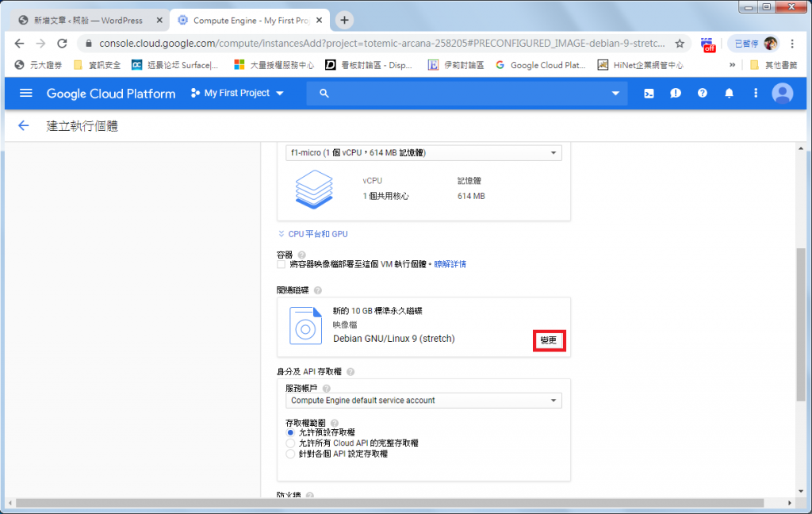Switch to the WordPress browser tab
Viewport: 812px width, 514px height.
click(x=88, y=20)
